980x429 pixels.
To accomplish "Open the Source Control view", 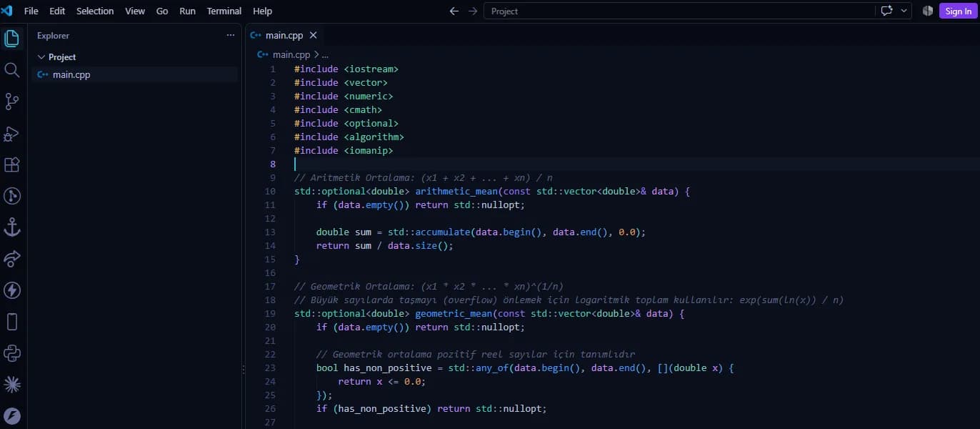I will click(12, 102).
